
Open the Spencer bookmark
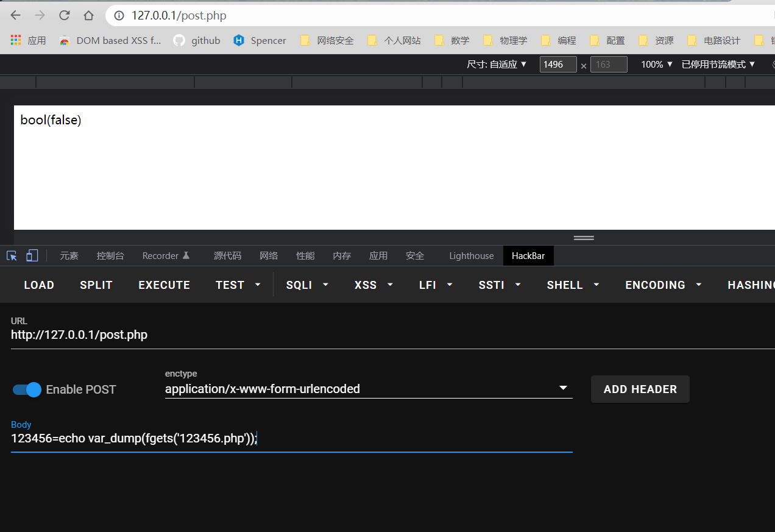[260, 40]
